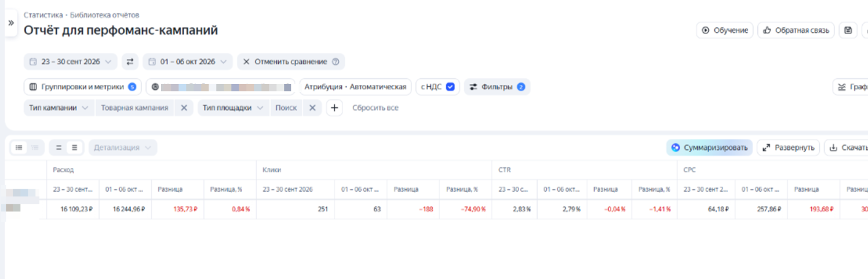Click calendar icon of 01 – 06 окт 2026
The height and width of the screenshot is (279, 868).
click(152, 61)
